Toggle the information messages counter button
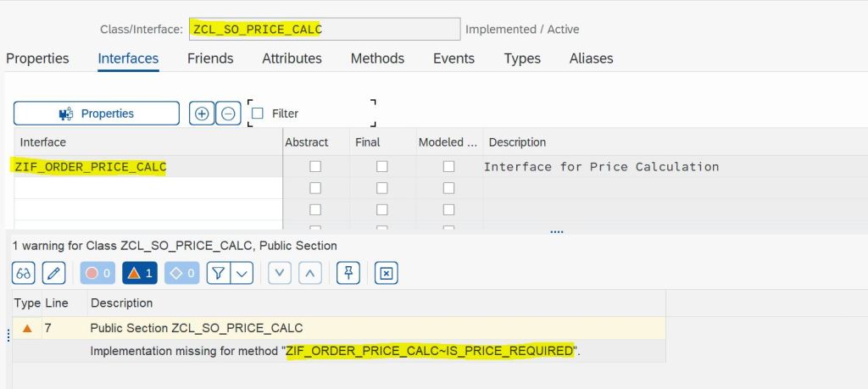 [x=181, y=273]
